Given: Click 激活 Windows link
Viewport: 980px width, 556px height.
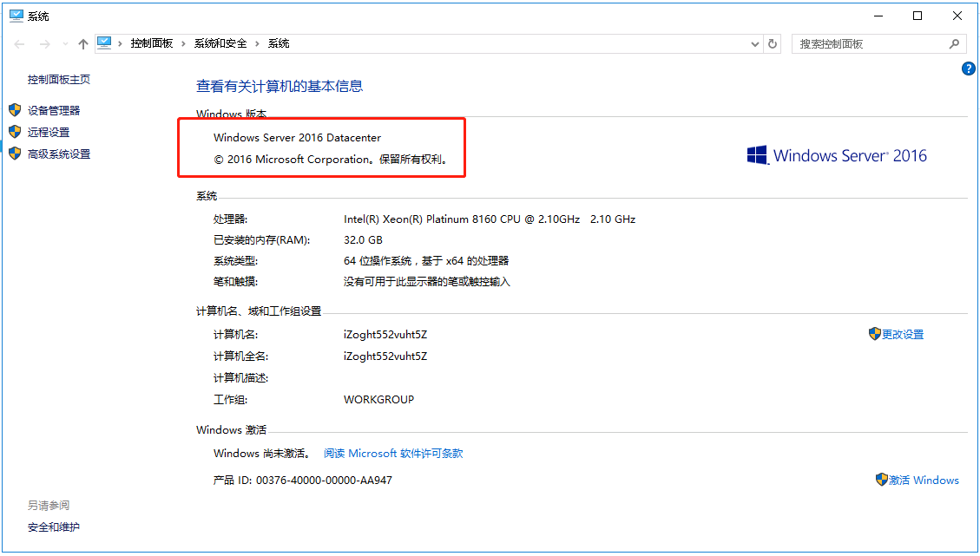Looking at the screenshot, I should [x=924, y=481].
